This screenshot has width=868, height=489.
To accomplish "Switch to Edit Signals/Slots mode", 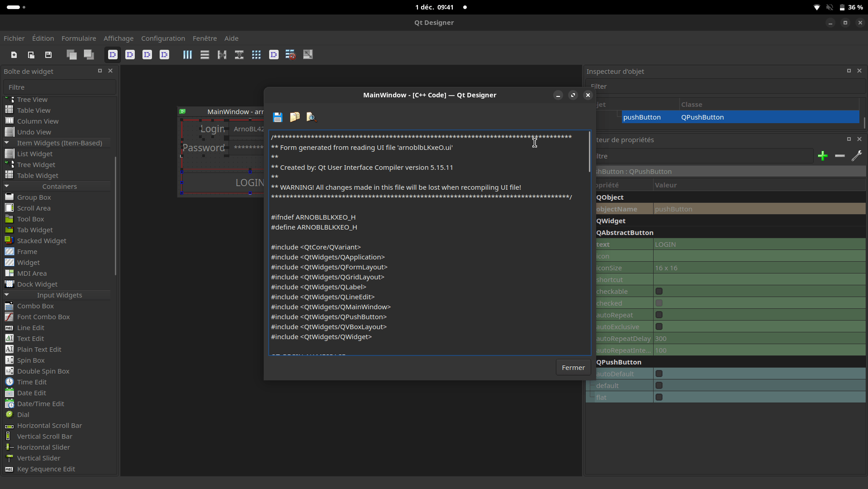I will (130, 55).
